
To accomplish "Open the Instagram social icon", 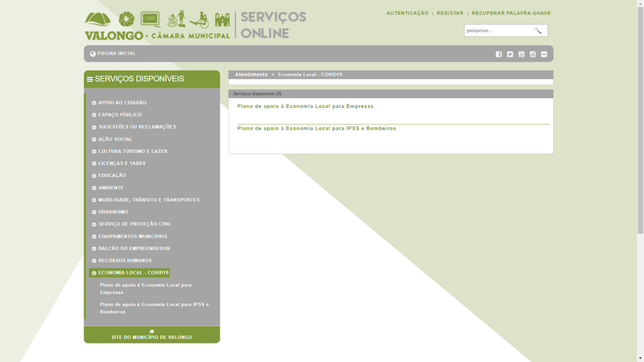I will click(x=532, y=55).
